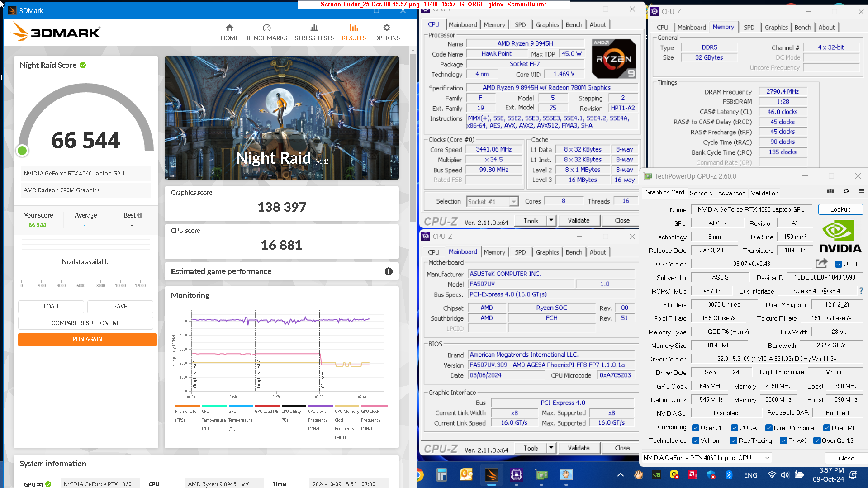Open the AMD Software tray icon

(x=693, y=475)
